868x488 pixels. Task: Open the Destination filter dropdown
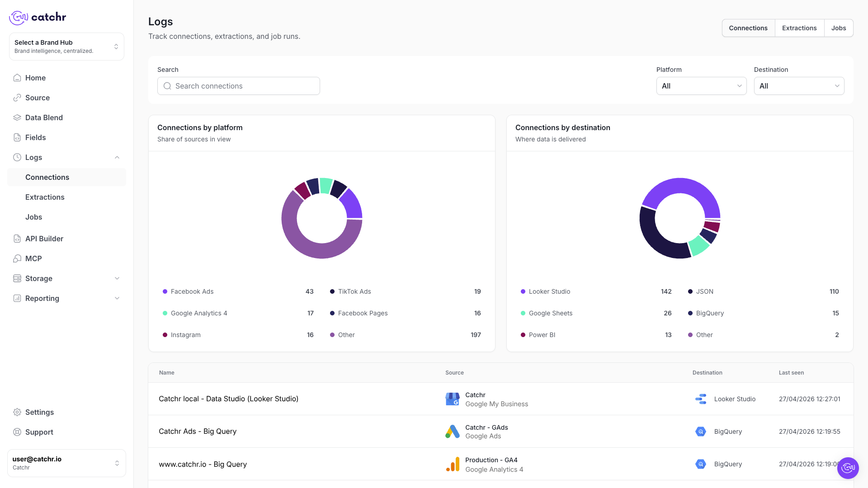click(799, 86)
